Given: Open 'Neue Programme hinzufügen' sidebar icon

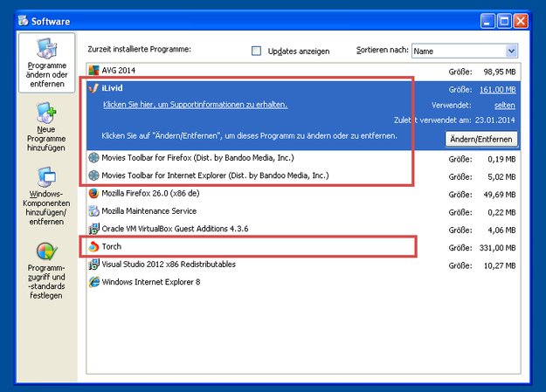Looking at the screenshot, I should click(46, 113).
